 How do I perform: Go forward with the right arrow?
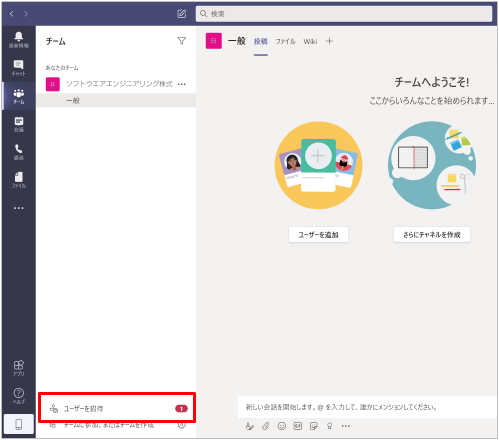[x=26, y=14]
